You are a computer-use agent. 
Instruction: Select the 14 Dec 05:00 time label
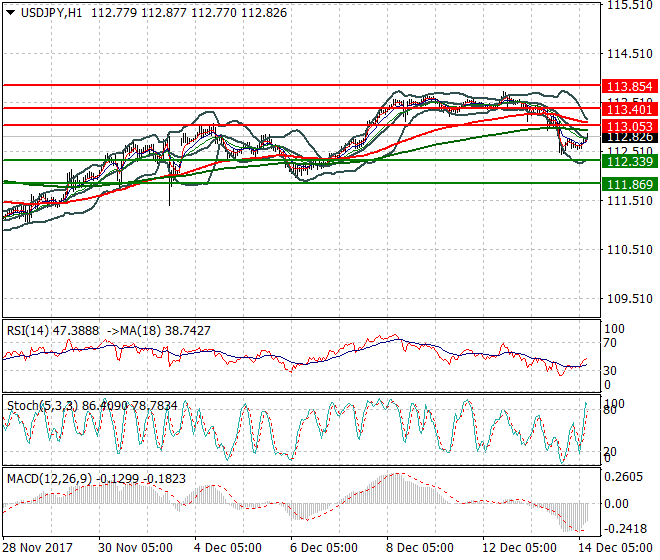click(615, 548)
